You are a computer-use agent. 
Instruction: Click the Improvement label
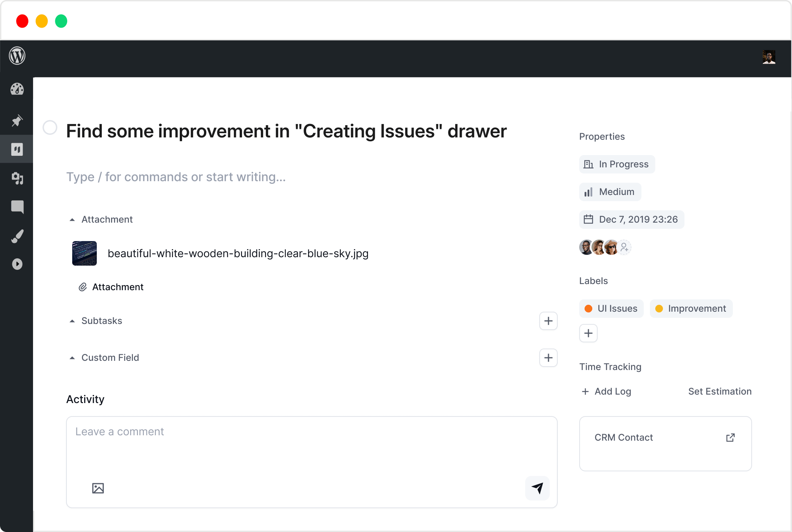coord(691,309)
